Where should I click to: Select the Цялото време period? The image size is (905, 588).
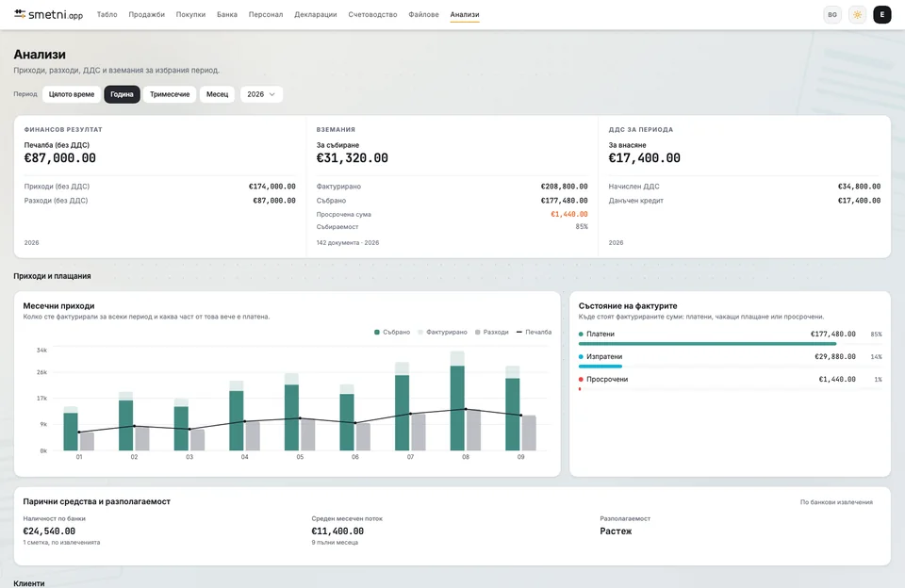(72, 94)
